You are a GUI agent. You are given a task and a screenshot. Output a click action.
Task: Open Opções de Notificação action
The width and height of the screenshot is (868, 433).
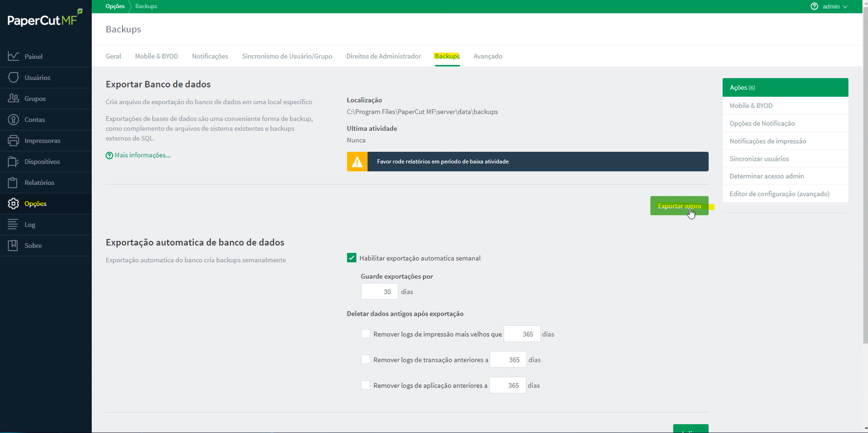pyautogui.click(x=785, y=123)
